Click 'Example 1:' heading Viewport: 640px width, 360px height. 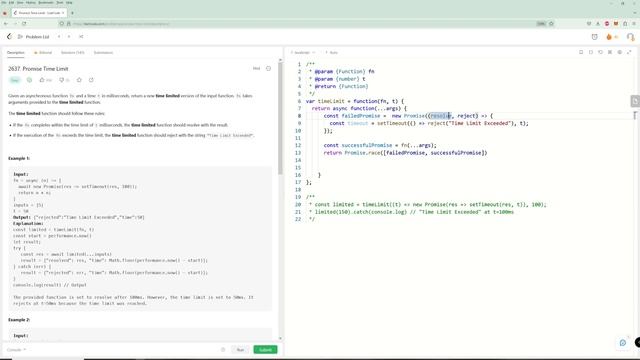click(19, 158)
